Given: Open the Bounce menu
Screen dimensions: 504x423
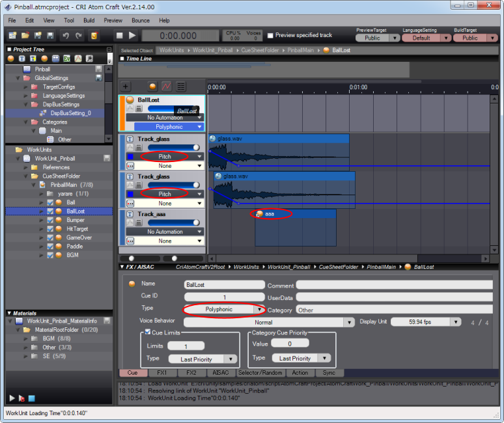Looking at the screenshot, I should click(x=140, y=20).
